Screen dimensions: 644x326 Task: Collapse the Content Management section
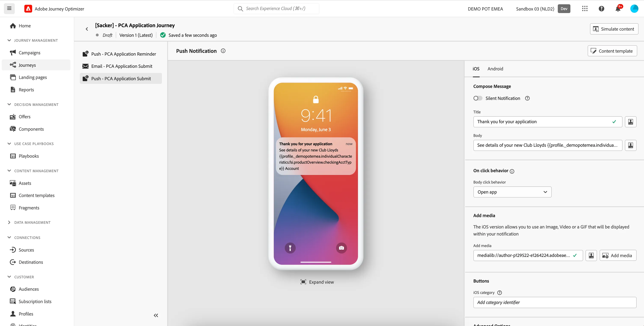[x=9, y=170]
